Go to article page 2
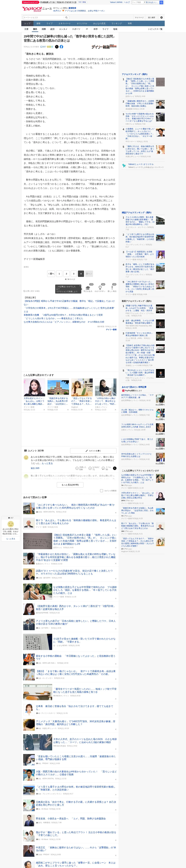The height and width of the screenshot is (868, 186). click(66, 274)
